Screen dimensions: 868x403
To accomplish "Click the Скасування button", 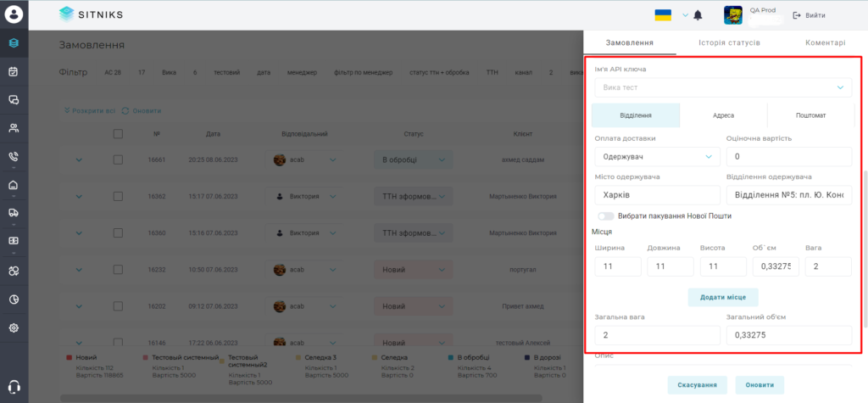I will [697, 384].
